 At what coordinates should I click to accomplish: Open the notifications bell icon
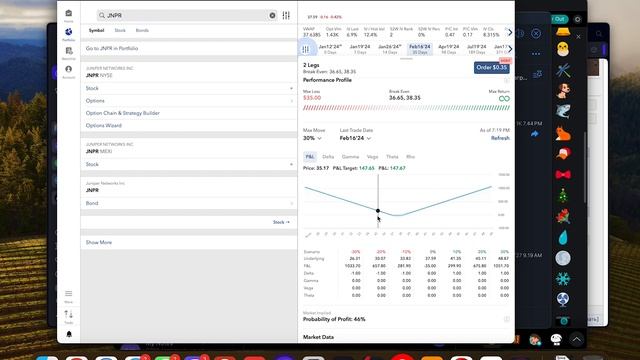(x=69, y=334)
